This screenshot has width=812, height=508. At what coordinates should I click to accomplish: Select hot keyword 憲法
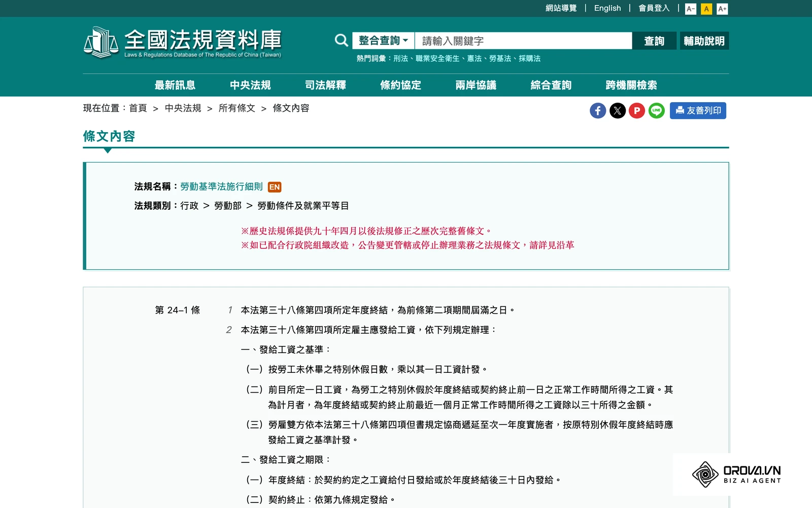pos(474,58)
